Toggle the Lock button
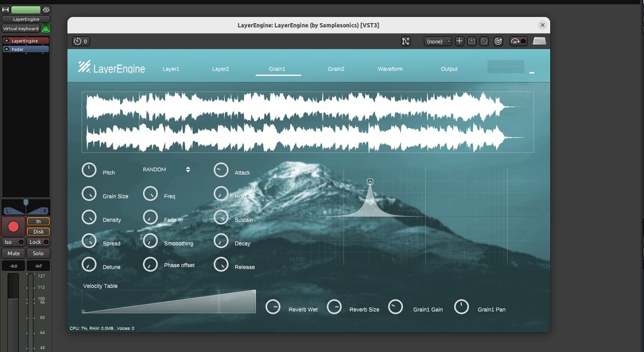 (39, 242)
